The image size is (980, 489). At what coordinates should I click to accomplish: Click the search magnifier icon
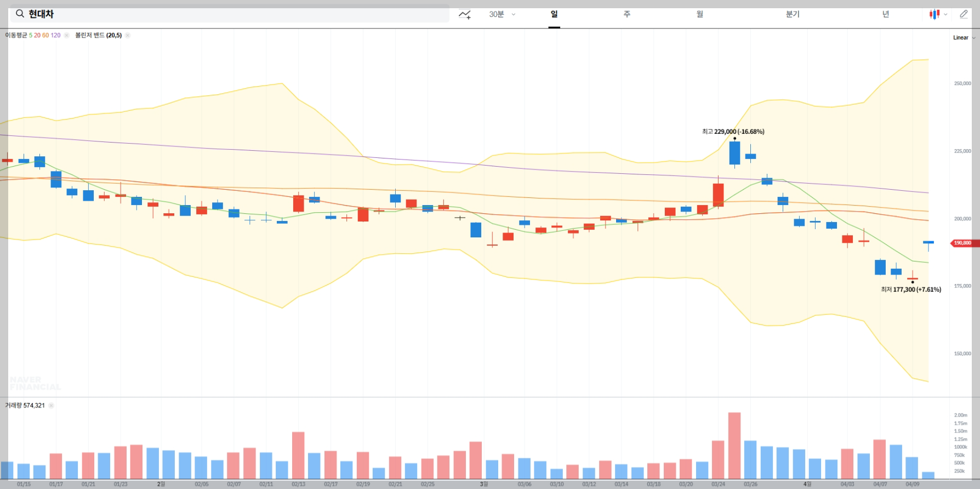point(20,14)
